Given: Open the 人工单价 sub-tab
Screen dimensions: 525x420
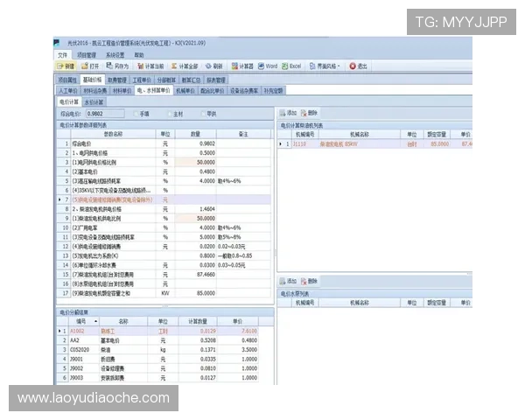Looking at the screenshot, I should [68, 91].
